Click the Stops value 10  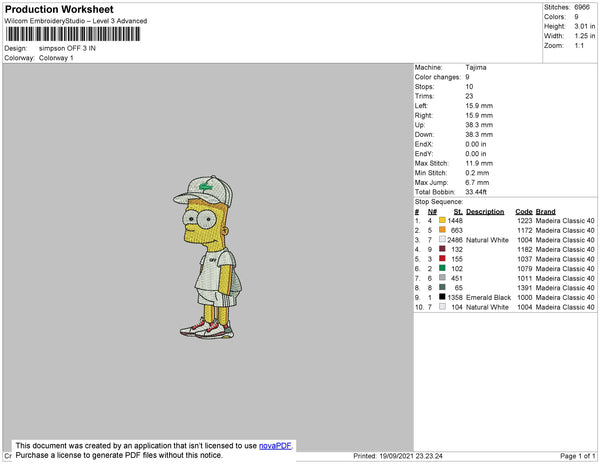click(x=470, y=86)
